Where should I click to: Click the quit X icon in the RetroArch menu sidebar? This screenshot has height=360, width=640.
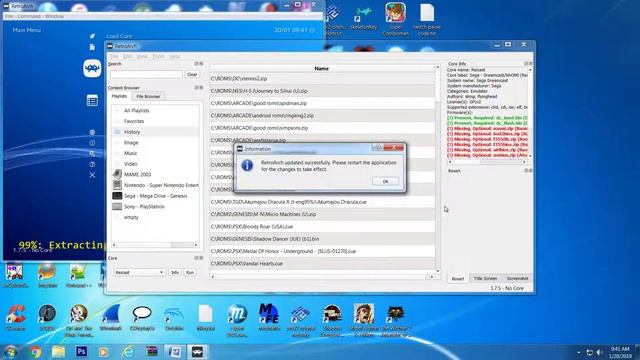coord(92,175)
